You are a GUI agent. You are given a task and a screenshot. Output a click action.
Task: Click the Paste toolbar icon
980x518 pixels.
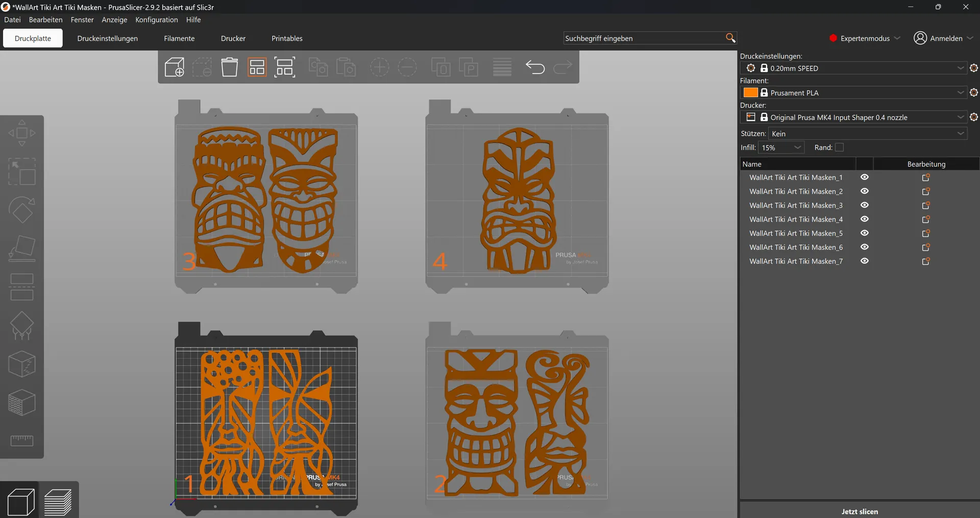(x=346, y=67)
